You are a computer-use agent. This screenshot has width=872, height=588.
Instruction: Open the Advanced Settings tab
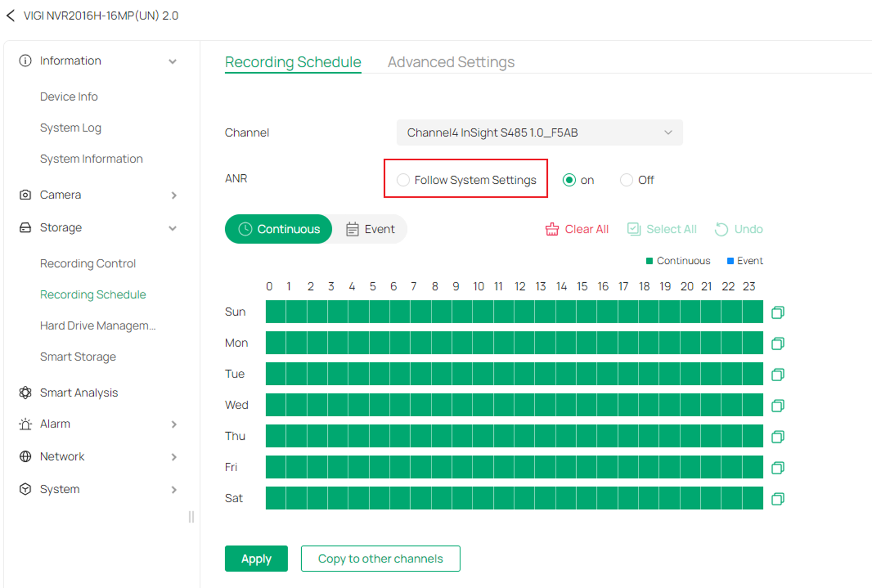(x=451, y=62)
